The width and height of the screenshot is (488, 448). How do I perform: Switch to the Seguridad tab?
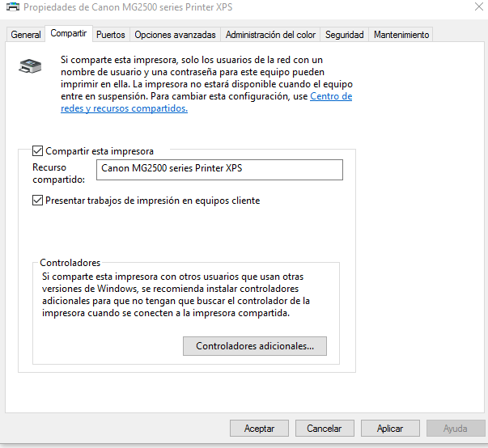pyautogui.click(x=345, y=35)
